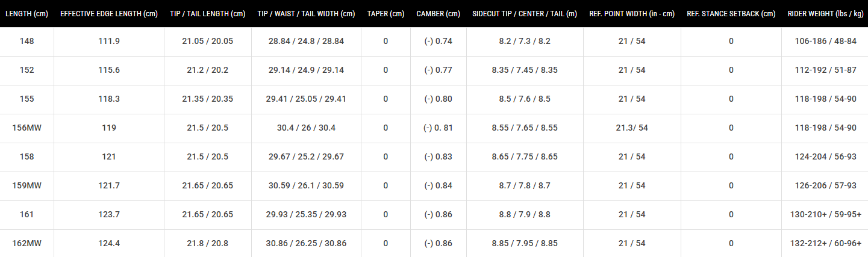
Task: Click the TAPER (cm) column header
Action: (386, 14)
